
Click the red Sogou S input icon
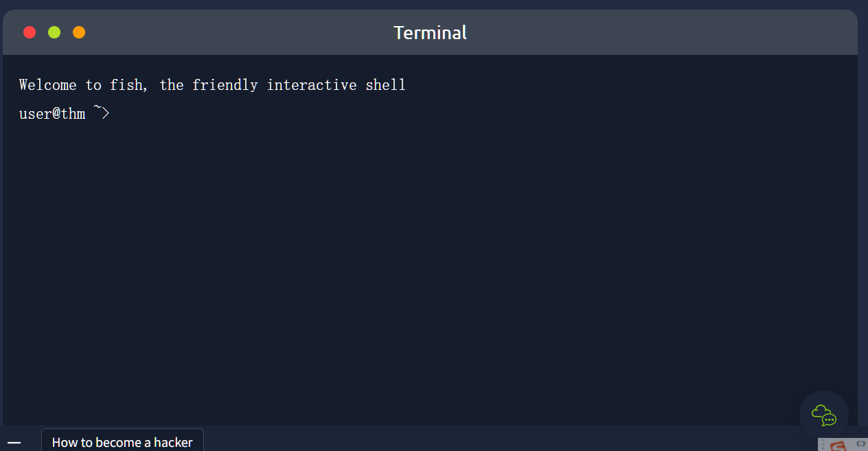[836, 446]
